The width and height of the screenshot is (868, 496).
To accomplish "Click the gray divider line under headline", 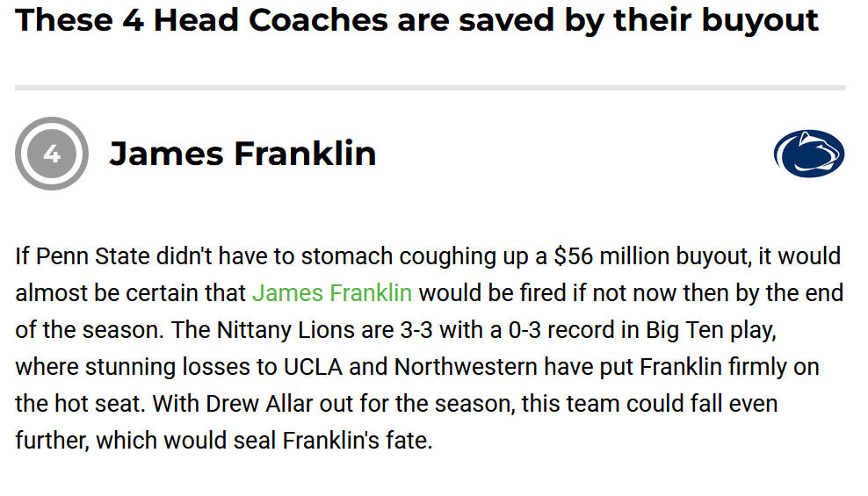I will point(430,88).
